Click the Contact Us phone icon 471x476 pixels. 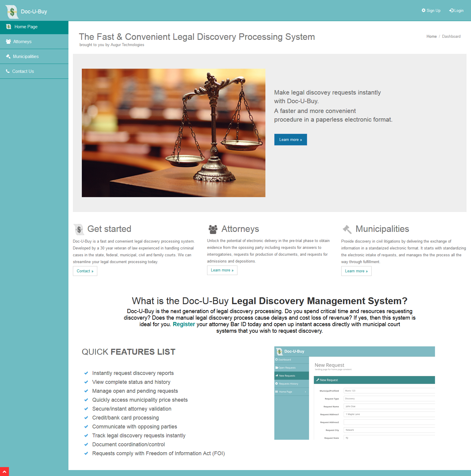pyautogui.click(x=8, y=71)
